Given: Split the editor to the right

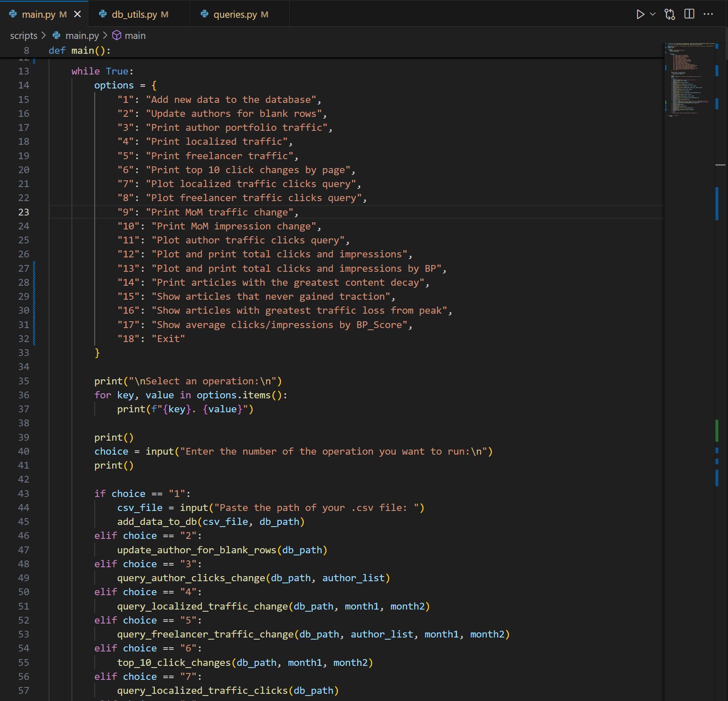Looking at the screenshot, I should 689,14.
